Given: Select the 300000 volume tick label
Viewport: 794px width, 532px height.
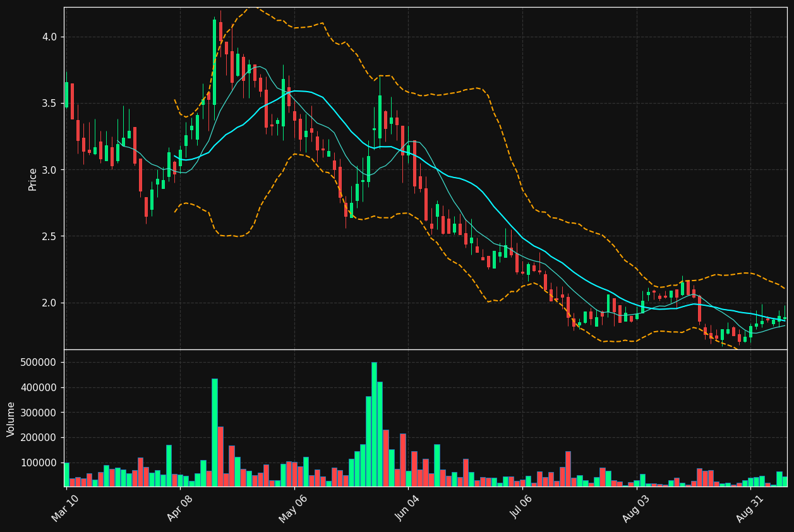Looking at the screenshot, I should pyautogui.click(x=39, y=413).
